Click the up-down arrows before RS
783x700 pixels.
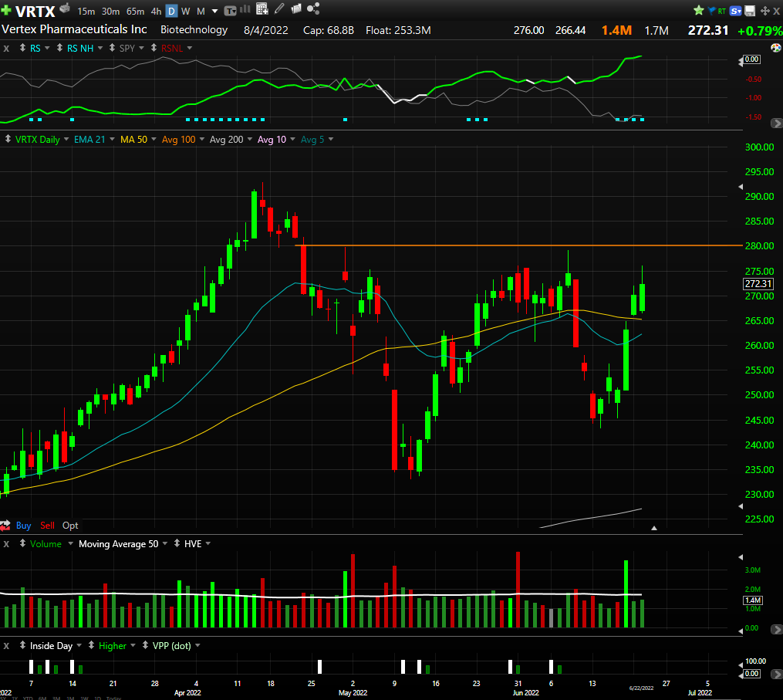click(x=22, y=48)
